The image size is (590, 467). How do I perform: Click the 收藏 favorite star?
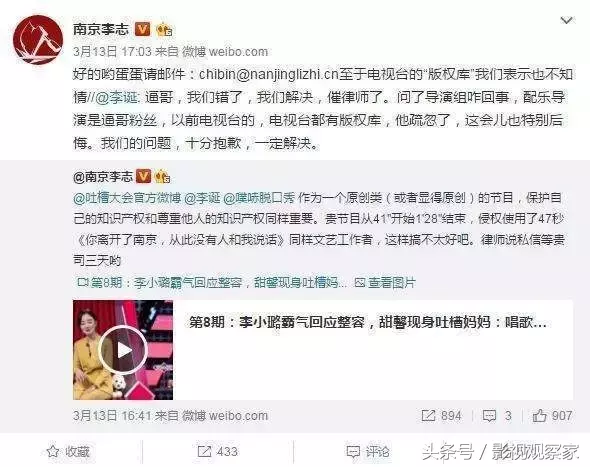(68, 451)
